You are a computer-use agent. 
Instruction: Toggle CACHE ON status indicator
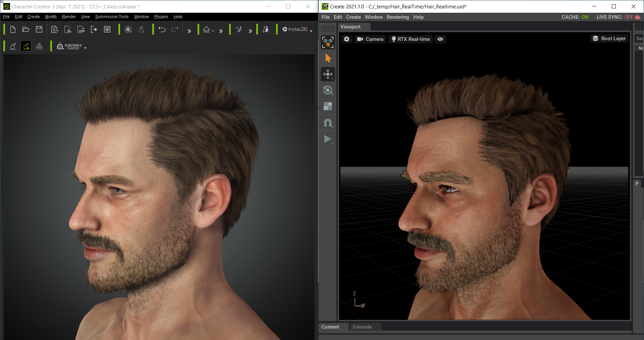pos(575,17)
